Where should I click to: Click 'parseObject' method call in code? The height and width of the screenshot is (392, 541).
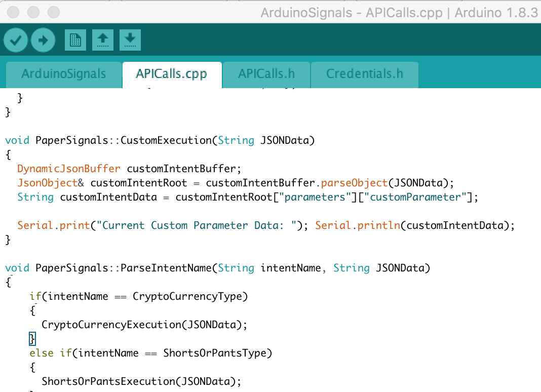tap(355, 183)
